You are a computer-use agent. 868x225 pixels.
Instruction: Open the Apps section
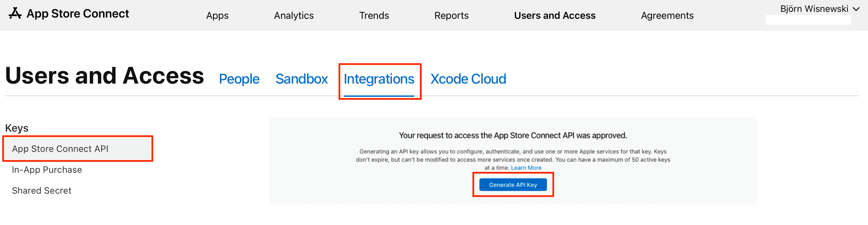tap(217, 16)
